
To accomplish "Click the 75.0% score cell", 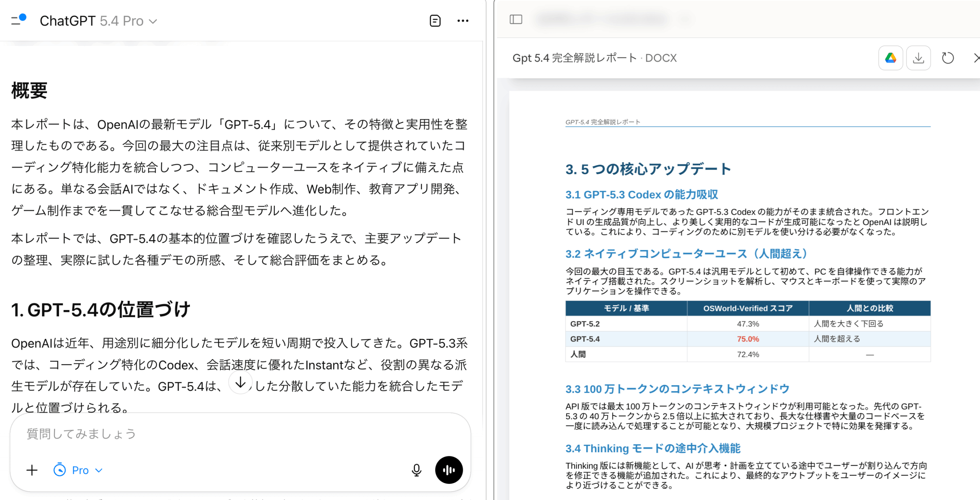I will (x=748, y=339).
